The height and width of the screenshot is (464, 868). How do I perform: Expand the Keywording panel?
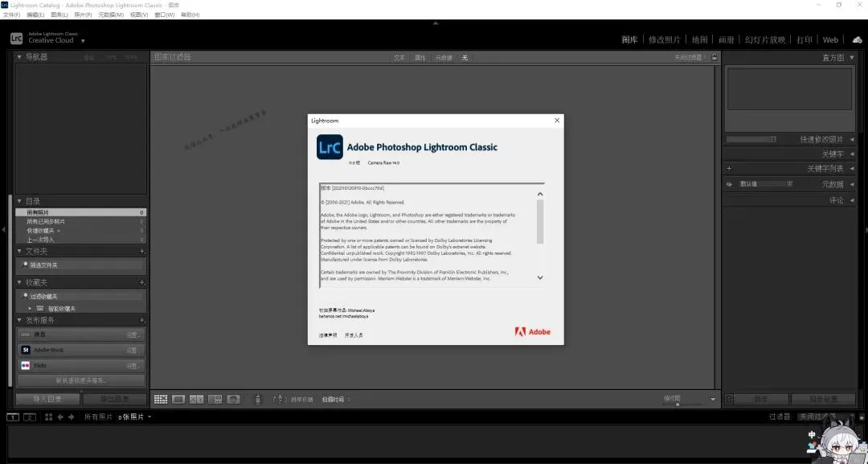coord(852,154)
